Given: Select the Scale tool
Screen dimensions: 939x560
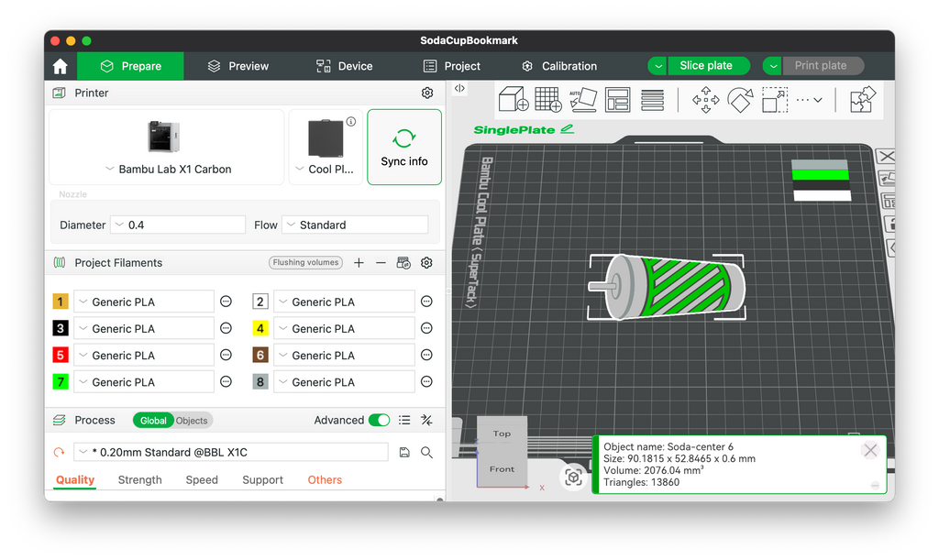Looking at the screenshot, I should 774,100.
